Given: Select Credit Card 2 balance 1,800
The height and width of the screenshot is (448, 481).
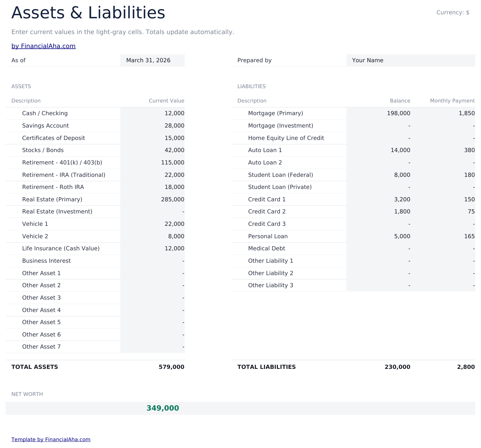Looking at the screenshot, I should [378, 211].
